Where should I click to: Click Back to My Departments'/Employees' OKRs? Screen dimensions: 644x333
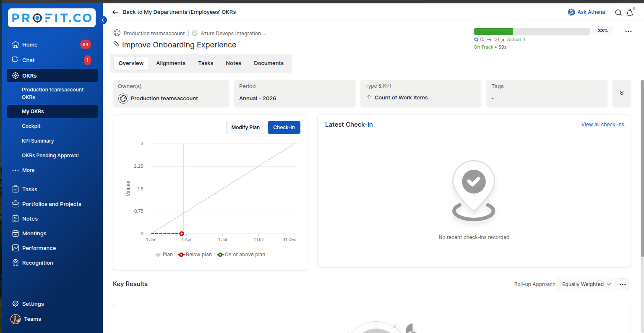[179, 12]
